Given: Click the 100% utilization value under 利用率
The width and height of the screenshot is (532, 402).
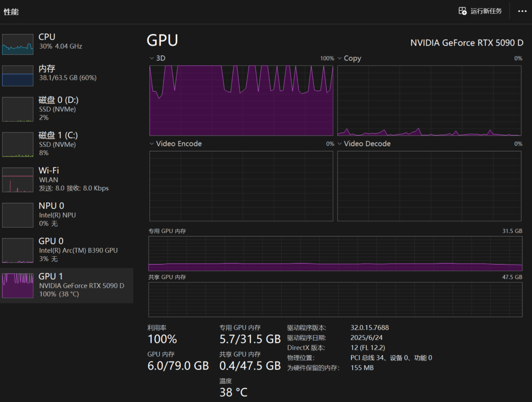Looking at the screenshot, I should click(162, 339).
